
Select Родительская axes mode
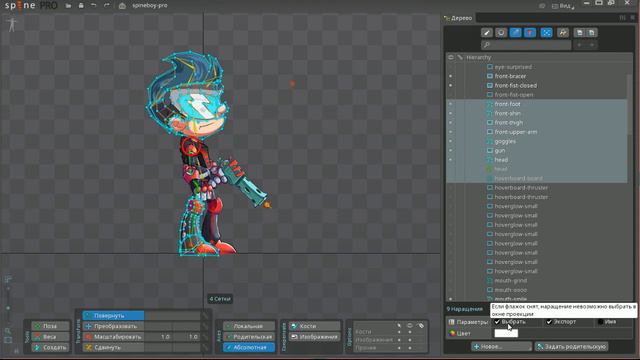click(249, 337)
